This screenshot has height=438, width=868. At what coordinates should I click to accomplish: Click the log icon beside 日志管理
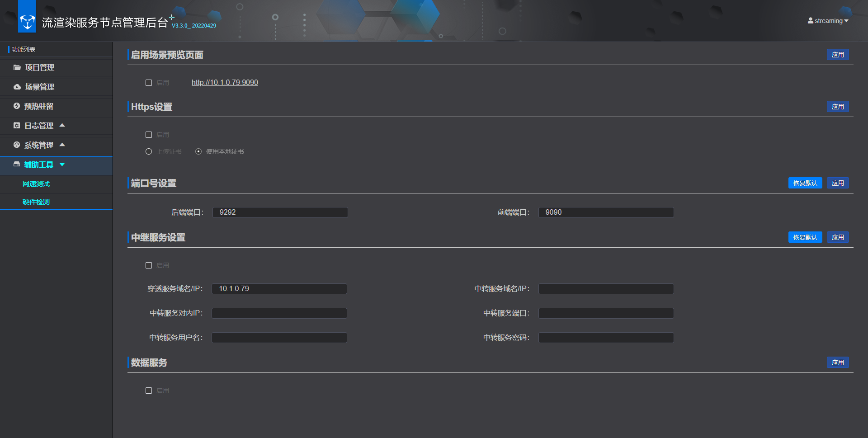click(17, 126)
